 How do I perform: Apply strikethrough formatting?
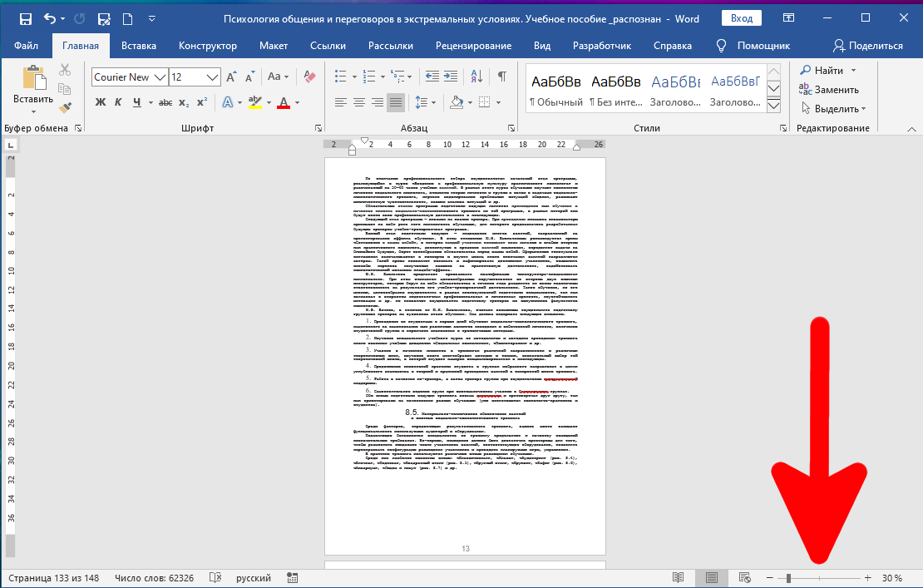pyautogui.click(x=165, y=102)
